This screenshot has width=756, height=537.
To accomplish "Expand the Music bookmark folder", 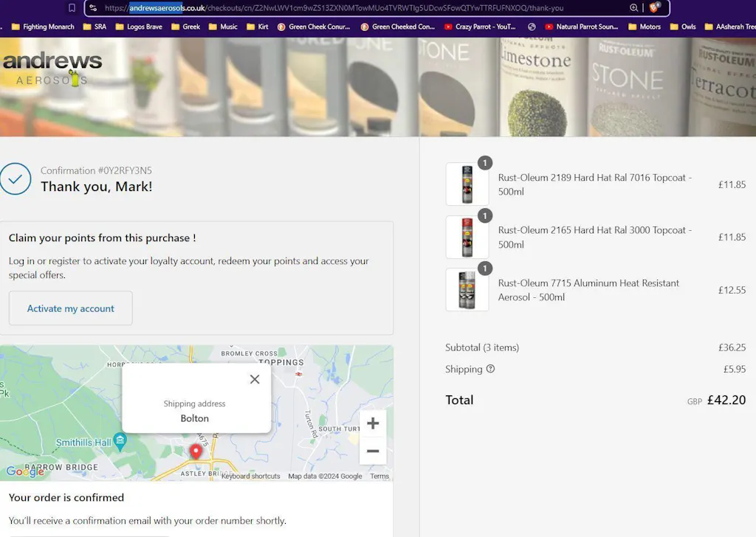I will [223, 27].
